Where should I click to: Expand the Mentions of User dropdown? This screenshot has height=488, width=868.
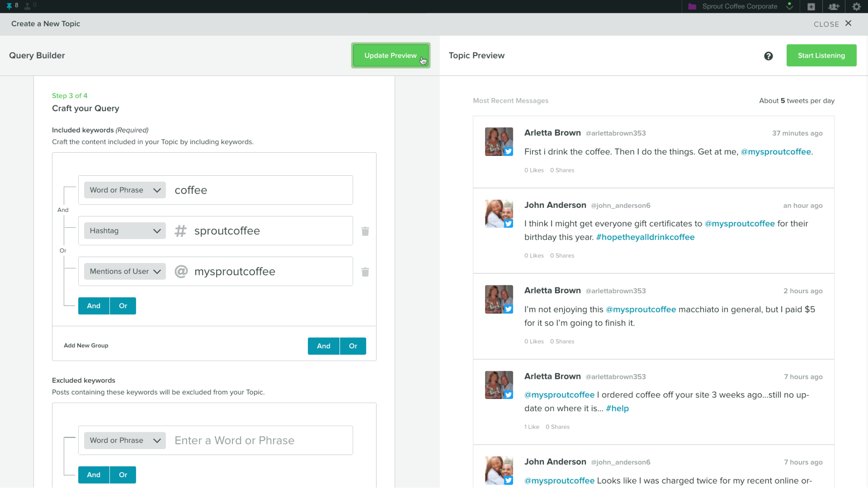click(x=125, y=272)
